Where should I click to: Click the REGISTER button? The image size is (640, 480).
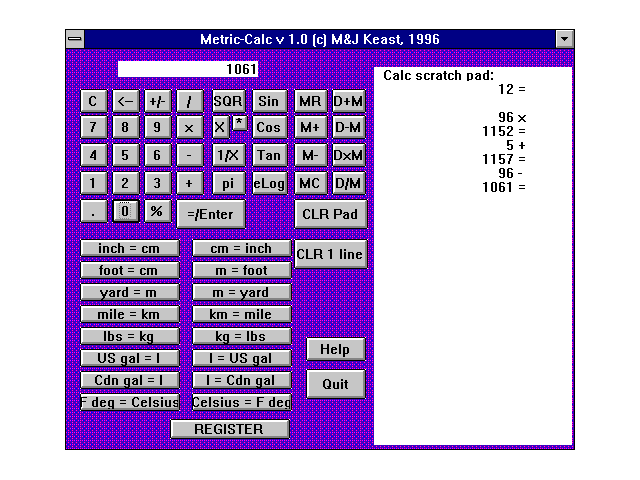tap(229, 429)
